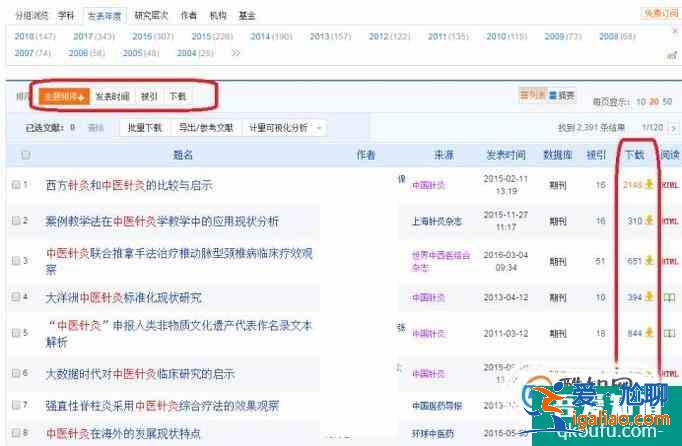Sort results by 发表时间

click(x=113, y=96)
